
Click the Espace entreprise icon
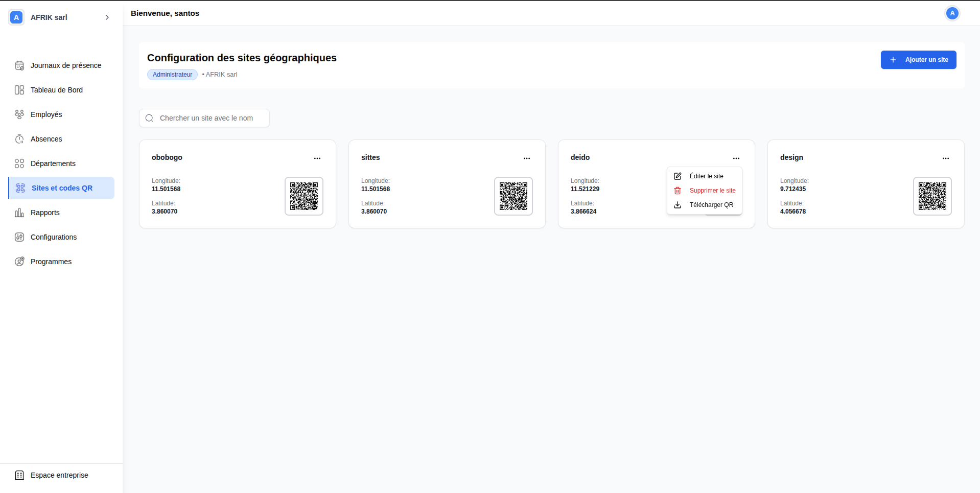[19, 475]
